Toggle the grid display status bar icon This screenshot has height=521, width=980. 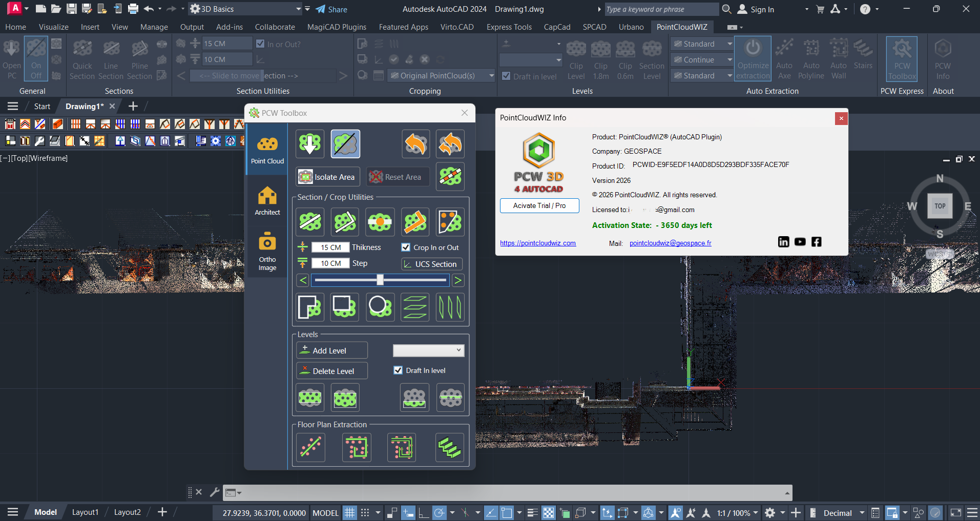(x=349, y=512)
